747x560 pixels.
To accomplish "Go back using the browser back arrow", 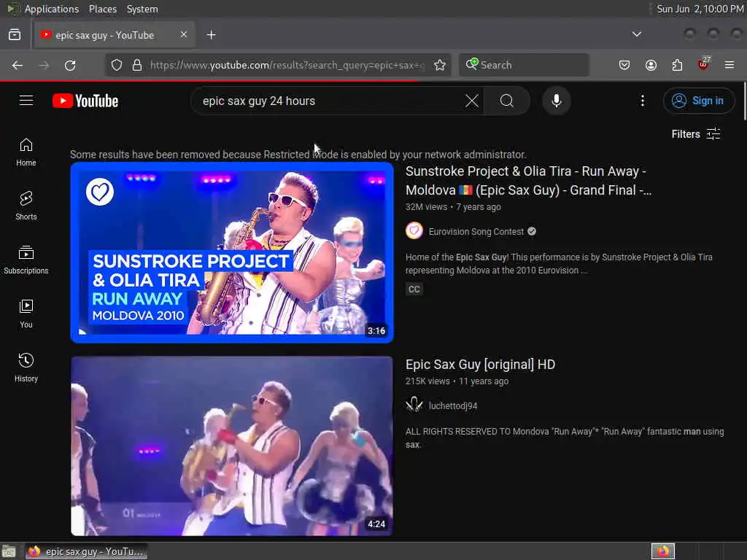I will 18,65.
